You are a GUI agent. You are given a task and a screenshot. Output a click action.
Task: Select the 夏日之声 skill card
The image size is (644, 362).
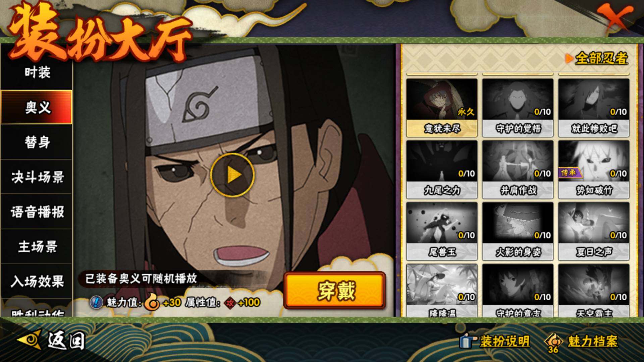point(594,231)
